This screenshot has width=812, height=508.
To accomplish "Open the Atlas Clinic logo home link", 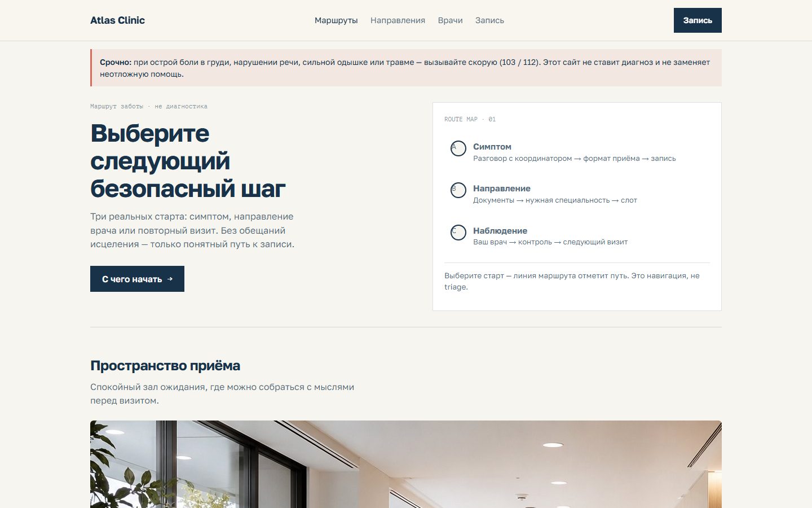I will click(117, 20).
